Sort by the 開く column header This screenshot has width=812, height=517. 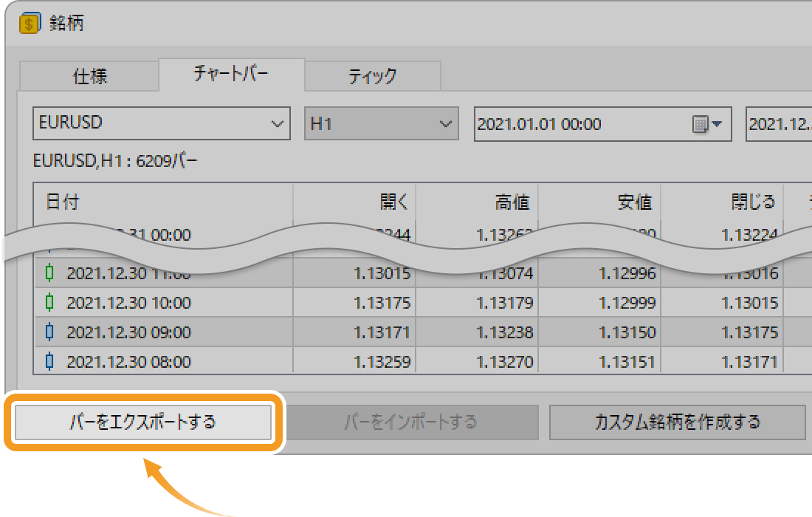point(354,202)
